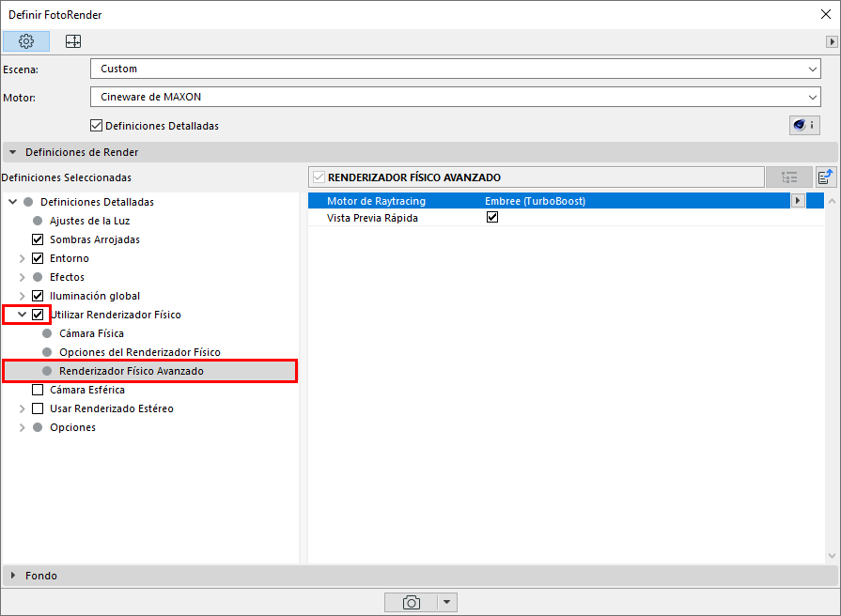The height and width of the screenshot is (616, 841).
Task: Toggle Renderizador Físico Avanzado header checkbox
Action: click(319, 177)
